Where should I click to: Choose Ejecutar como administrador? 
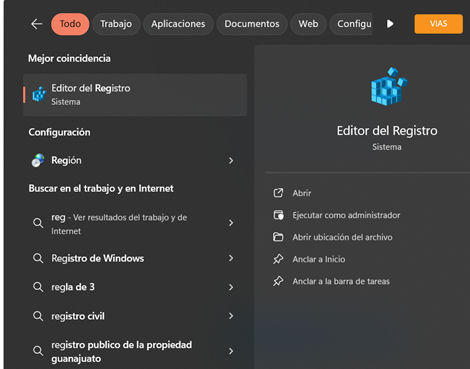(346, 215)
